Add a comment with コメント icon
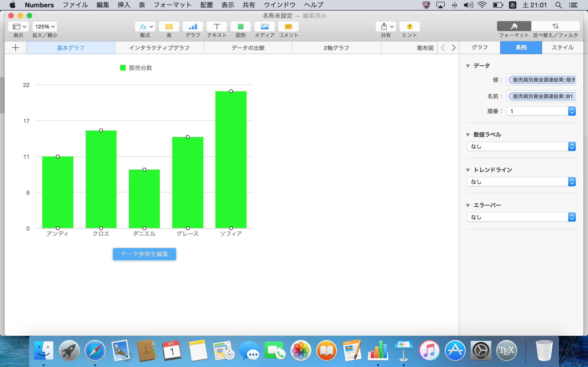 (288, 26)
